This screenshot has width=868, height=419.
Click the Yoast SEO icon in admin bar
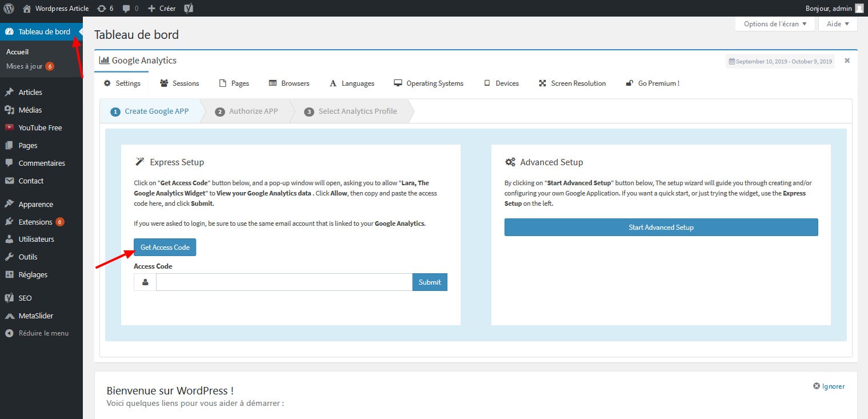pos(189,8)
